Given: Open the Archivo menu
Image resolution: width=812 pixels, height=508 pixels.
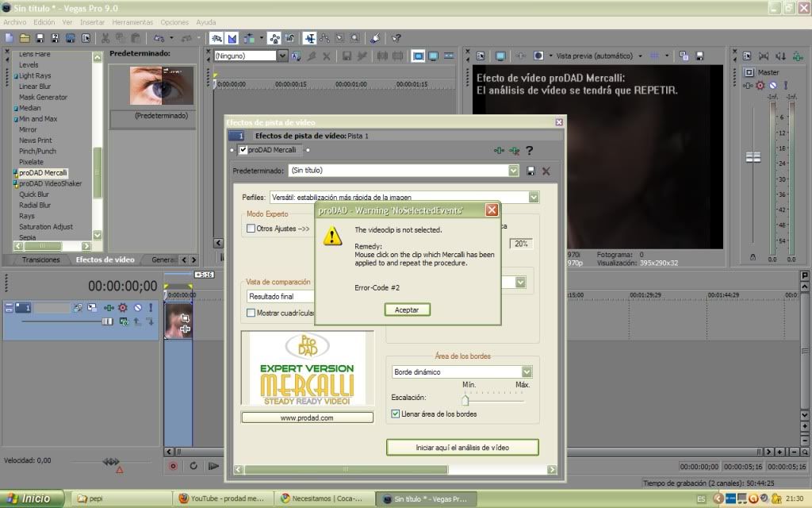Looking at the screenshot, I should 14,22.
